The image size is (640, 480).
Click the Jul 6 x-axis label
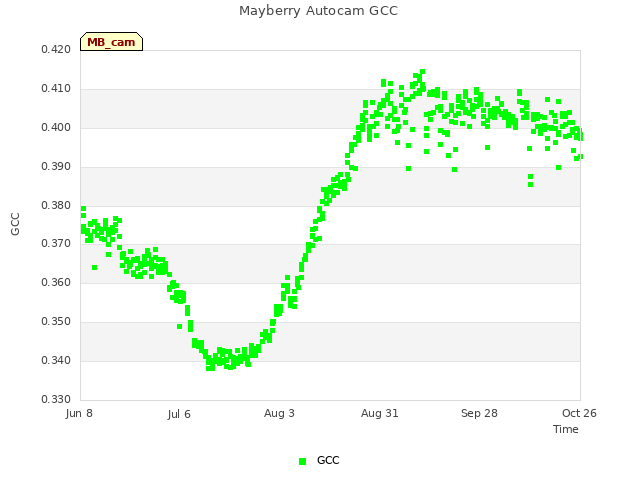click(179, 414)
